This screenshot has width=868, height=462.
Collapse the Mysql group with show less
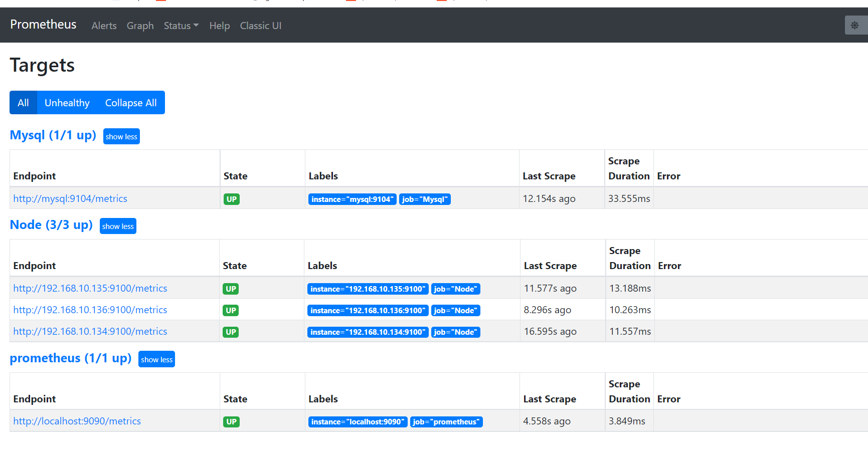[121, 136]
